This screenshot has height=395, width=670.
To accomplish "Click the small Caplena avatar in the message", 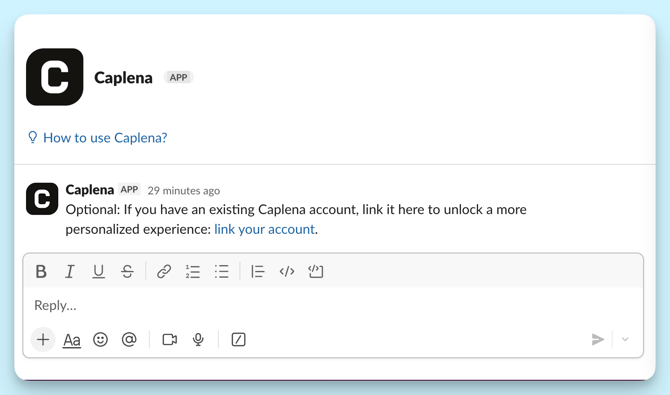I will coord(42,199).
